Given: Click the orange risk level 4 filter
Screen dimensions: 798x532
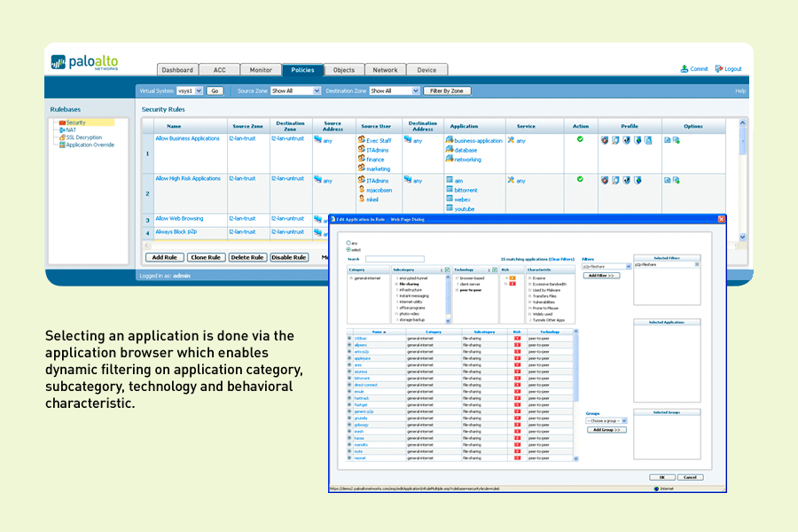Looking at the screenshot, I should [512, 278].
